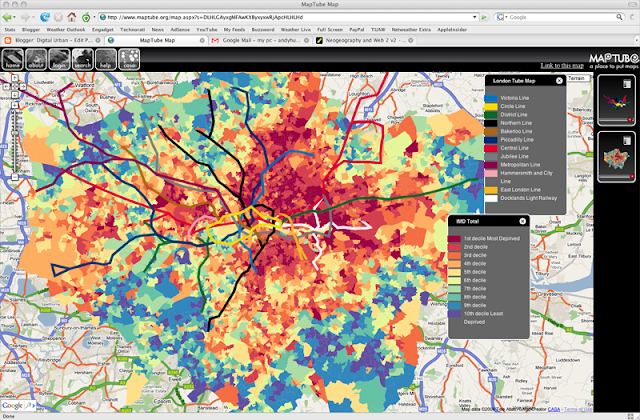Expand the back button history dropdown
This screenshot has height=420, width=640.
tap(14, 17)
